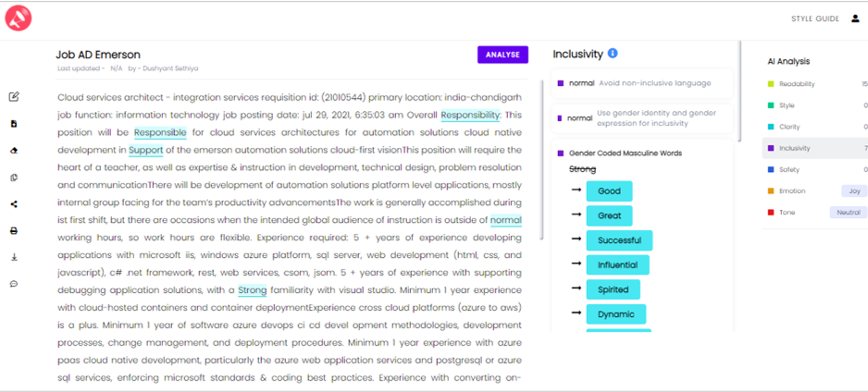Screen dimensions: 868x392
Task: Click the ANALYSE button
Action: pos(502,55)
